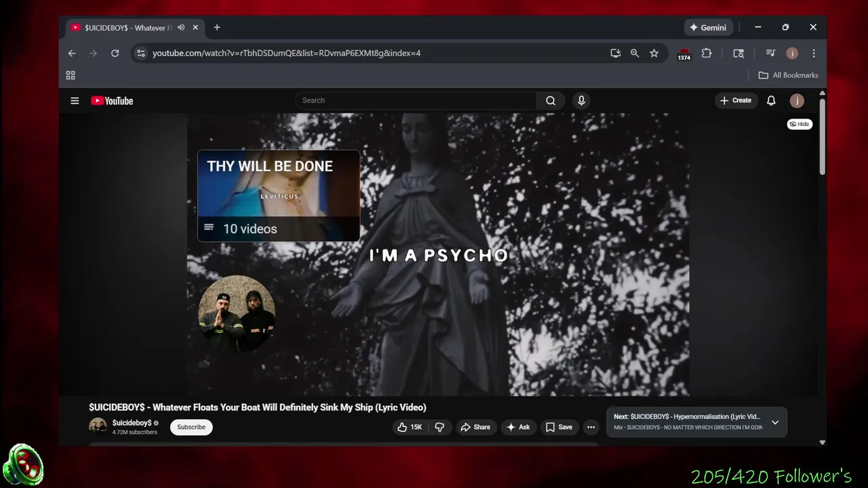The image size is (868, 488).
Task: Click the YouTube search magnifier button
Action: tap(551, 100)
